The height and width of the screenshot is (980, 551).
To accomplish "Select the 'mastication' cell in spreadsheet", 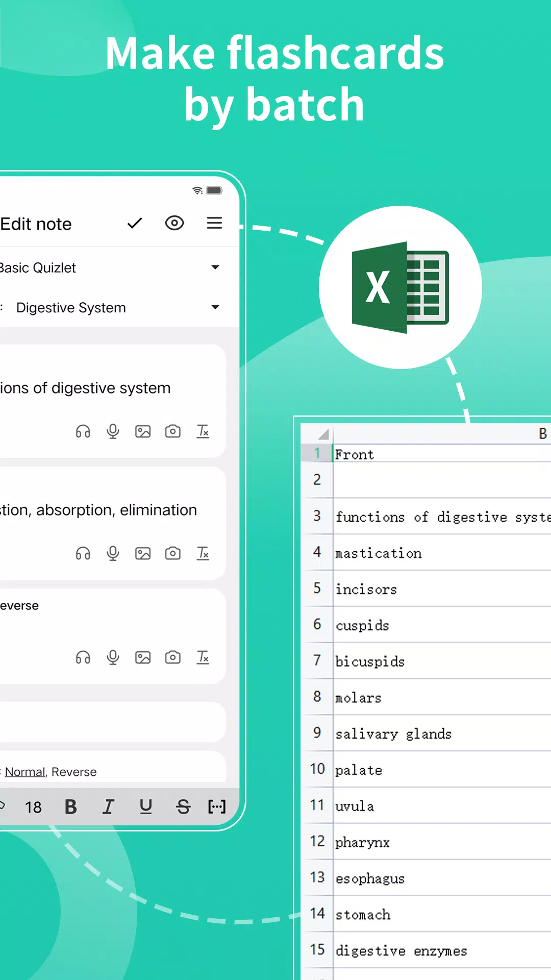I will 442,553.
